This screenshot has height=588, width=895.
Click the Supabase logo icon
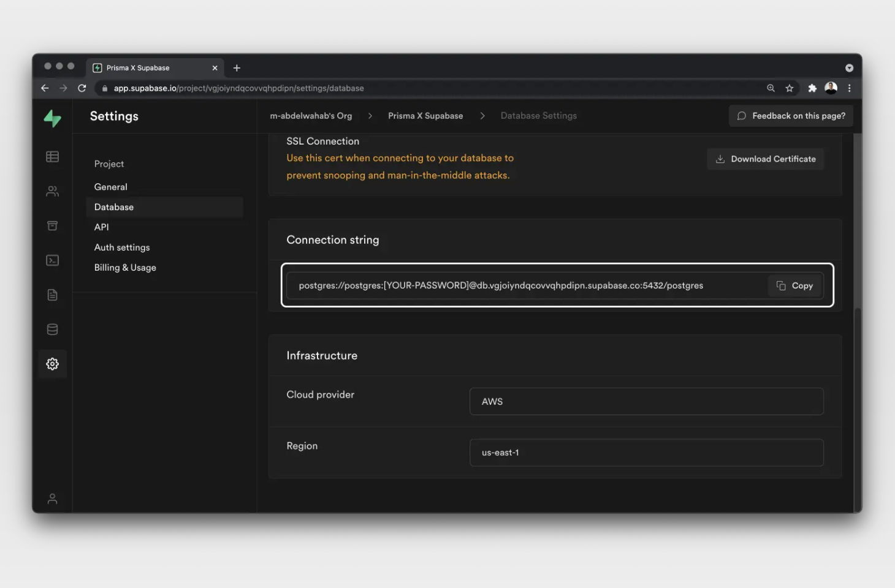tap(53, 118)
